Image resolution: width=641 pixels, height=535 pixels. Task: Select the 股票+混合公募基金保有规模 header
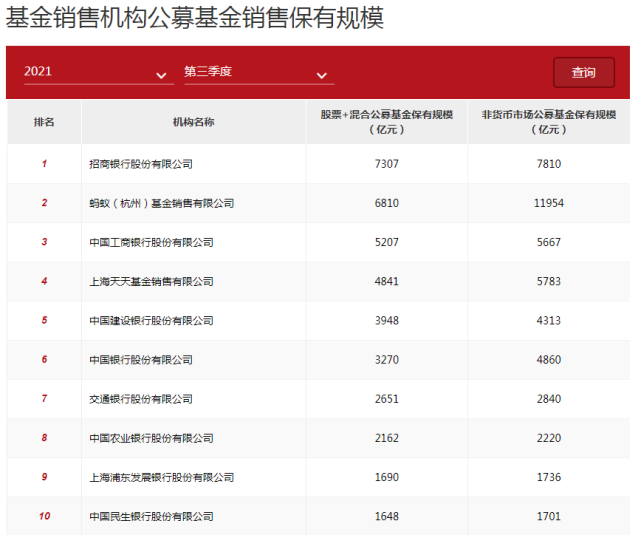386,122
